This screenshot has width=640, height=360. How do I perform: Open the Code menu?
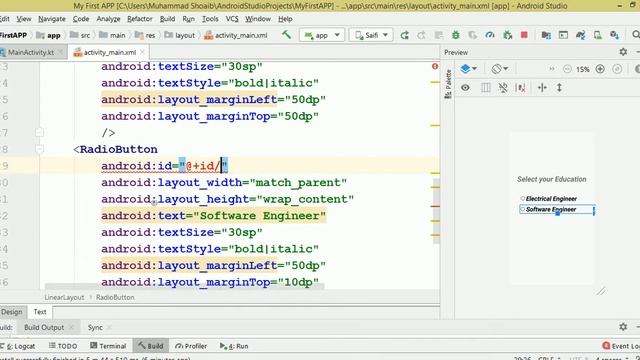click(81, 19)
